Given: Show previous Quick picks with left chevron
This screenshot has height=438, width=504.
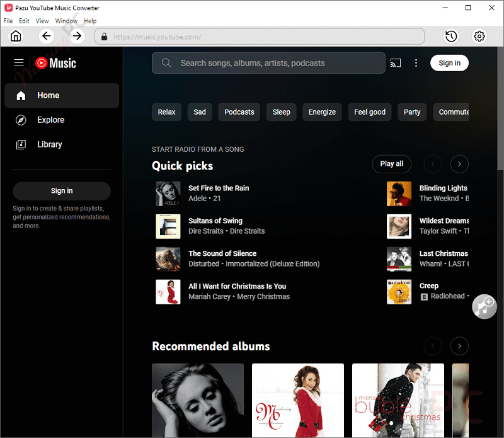Looking at the screenshot, I should pos(433,164).
